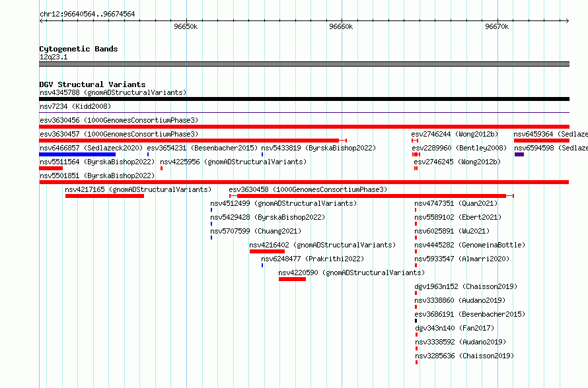Click the 12q23.1 cytogenetic band bar

coord(304,64)
